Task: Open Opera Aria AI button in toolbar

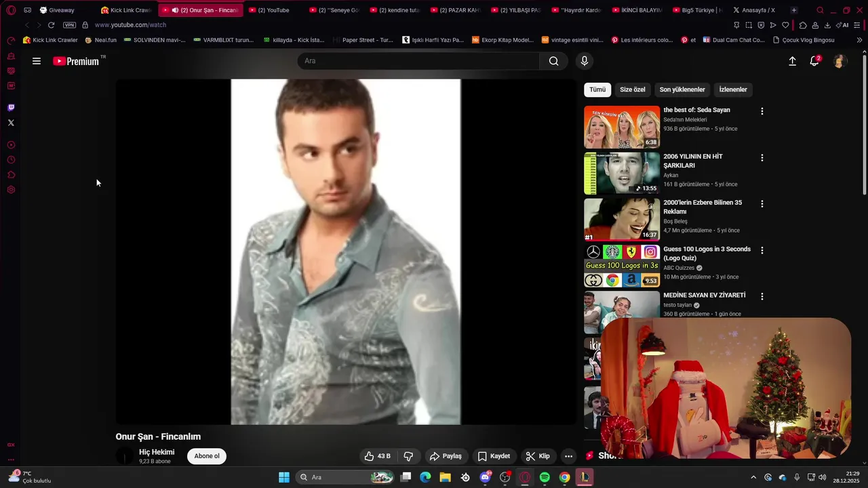Action: (842, 25)
